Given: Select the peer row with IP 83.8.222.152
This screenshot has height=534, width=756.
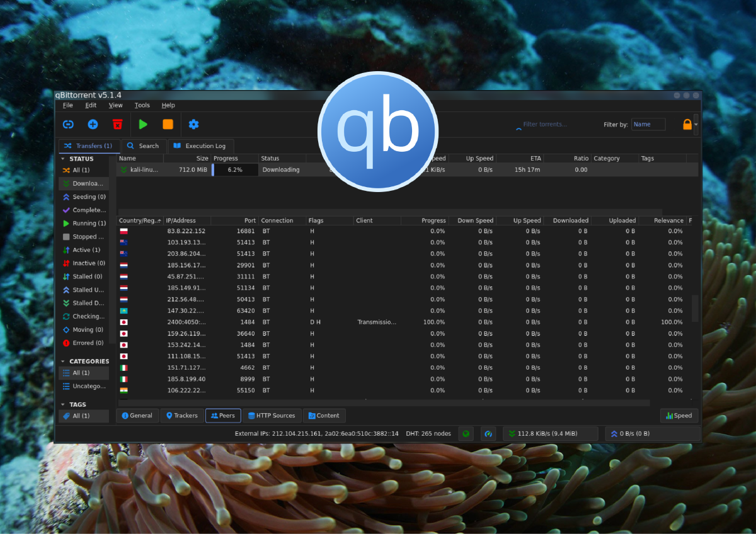Looking at the screenshot, I should tap(404, 231).
